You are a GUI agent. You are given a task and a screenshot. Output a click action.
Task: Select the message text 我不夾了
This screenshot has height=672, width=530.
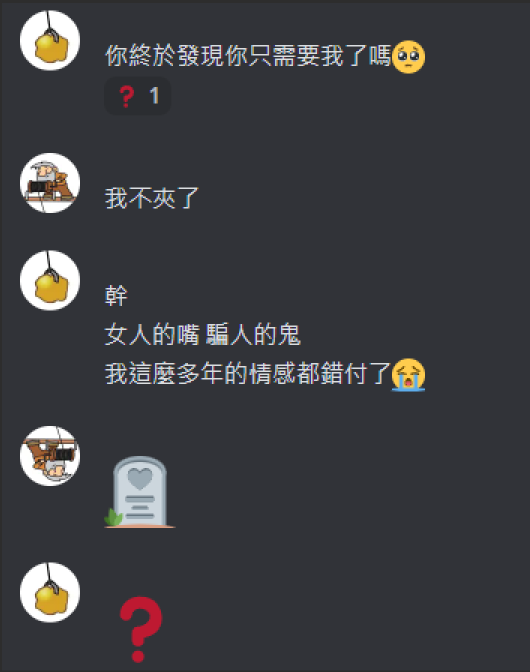(152, 198)
